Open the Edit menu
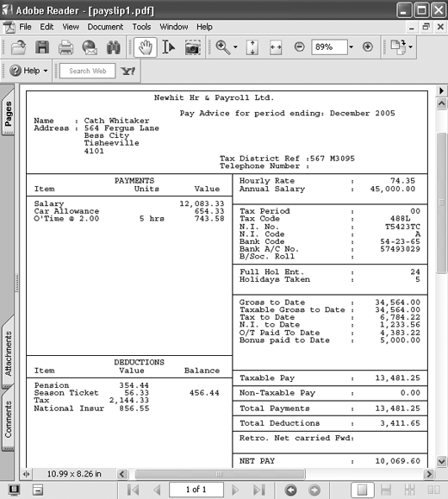The width and height of the screenshot is (448, 499). (47, 27)
